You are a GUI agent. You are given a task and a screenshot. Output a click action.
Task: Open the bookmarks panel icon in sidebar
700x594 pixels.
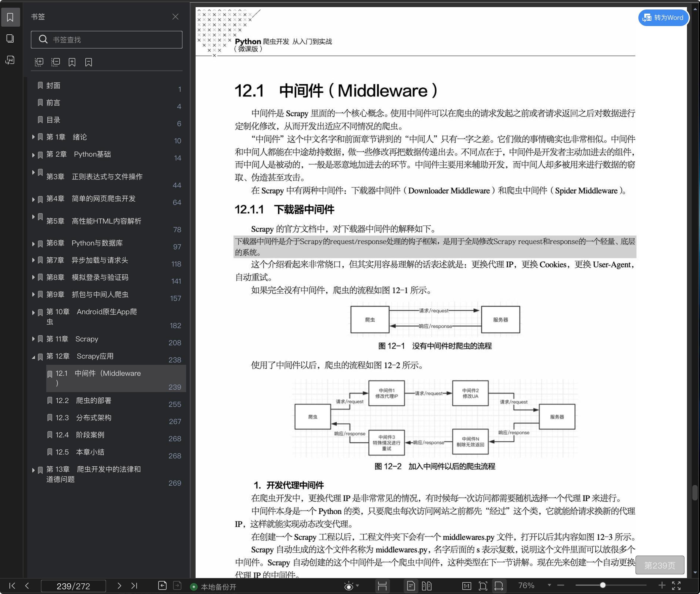coord(10,17)
